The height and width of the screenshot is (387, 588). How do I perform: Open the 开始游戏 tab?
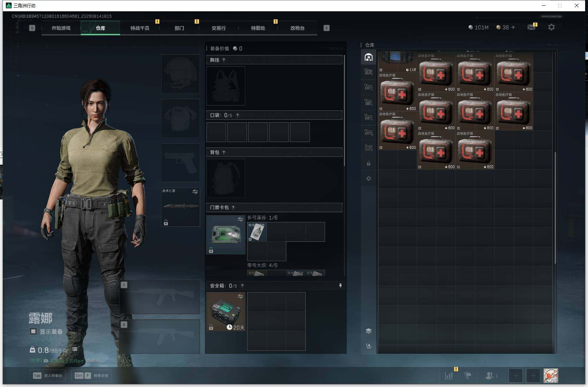coord(61,28)
